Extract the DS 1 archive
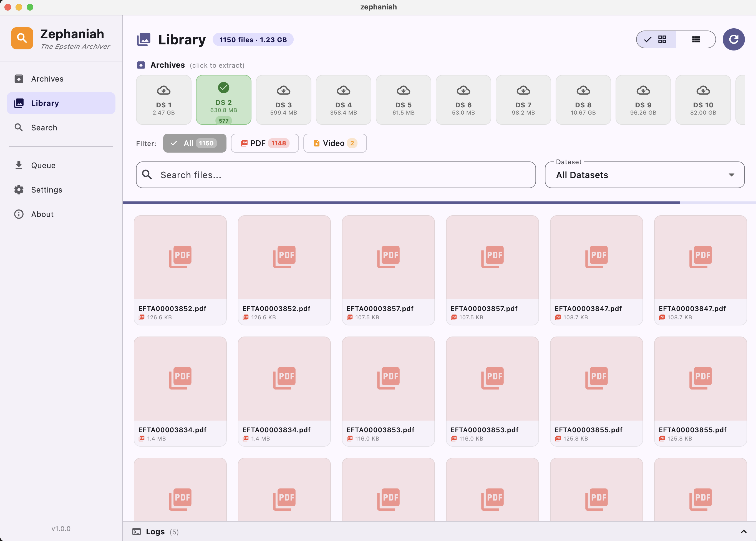The height and width of the screenshot is (541, 756). (x=163, y=99)
